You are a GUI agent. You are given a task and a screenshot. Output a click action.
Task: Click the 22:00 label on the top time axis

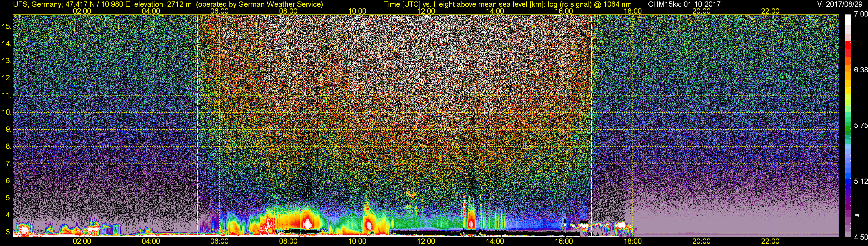[x=770, y=11]
